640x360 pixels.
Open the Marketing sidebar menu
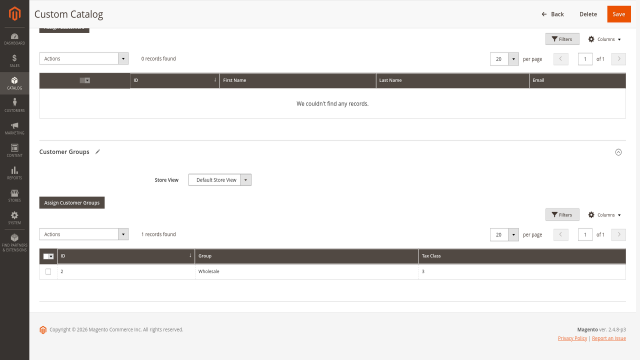pyautogui.click(x=14, y=128)
